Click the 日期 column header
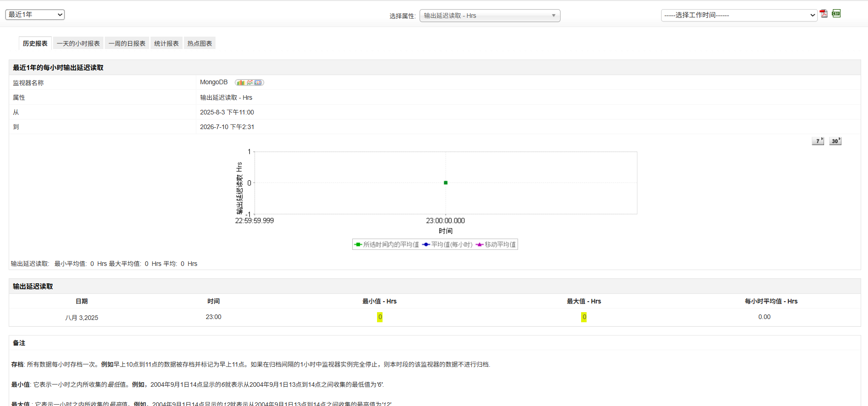The image size is (868, 406). click(x=81, y=301)
